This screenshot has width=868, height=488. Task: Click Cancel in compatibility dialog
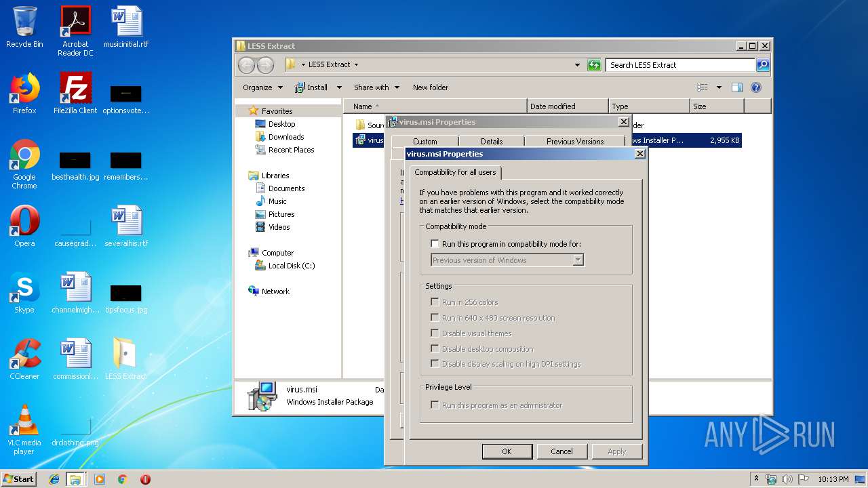click(x=561, y=451)
